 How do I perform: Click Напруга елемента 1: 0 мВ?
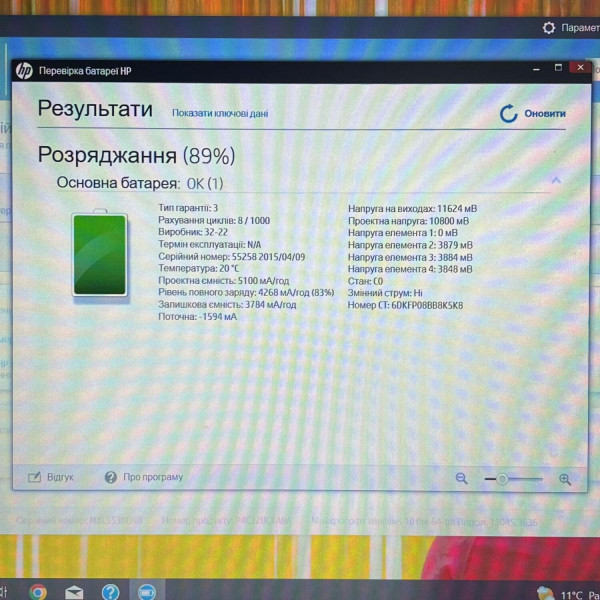click(403, 233)
